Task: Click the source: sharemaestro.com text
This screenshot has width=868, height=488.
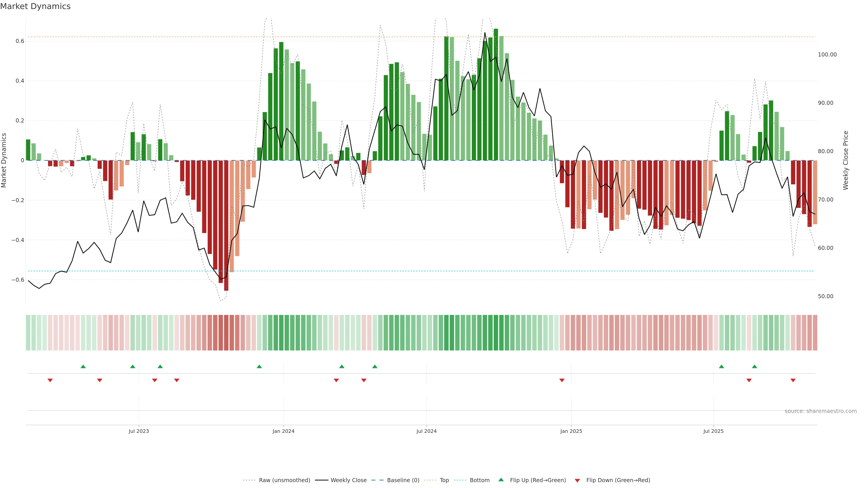Action: coord(821,411)
